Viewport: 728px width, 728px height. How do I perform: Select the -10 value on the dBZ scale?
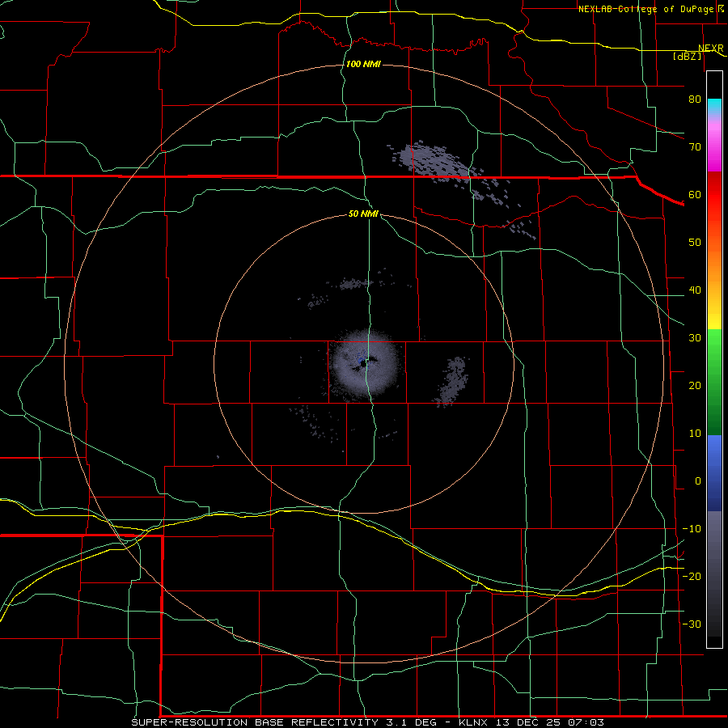692,529
